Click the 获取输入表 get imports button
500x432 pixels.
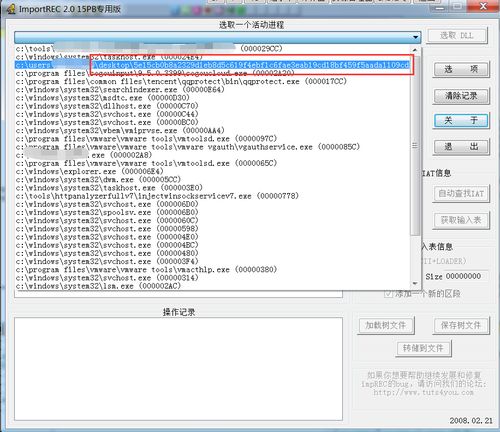[x=461, y=220]
